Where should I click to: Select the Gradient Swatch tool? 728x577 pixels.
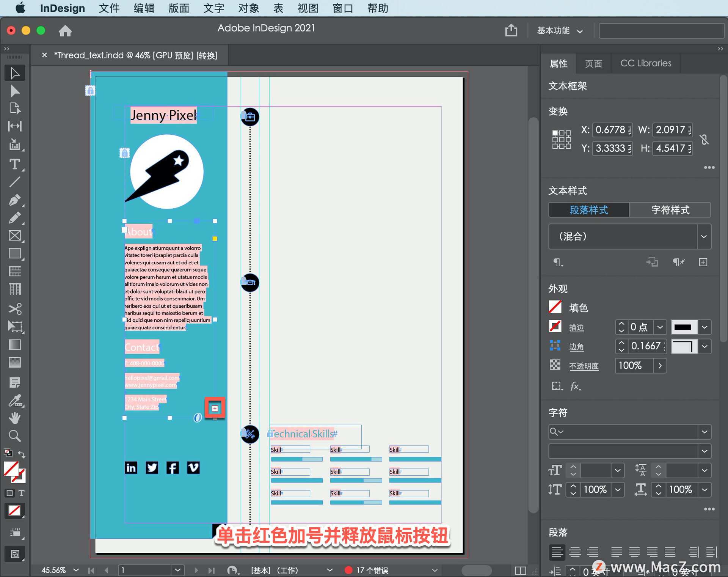15,344
